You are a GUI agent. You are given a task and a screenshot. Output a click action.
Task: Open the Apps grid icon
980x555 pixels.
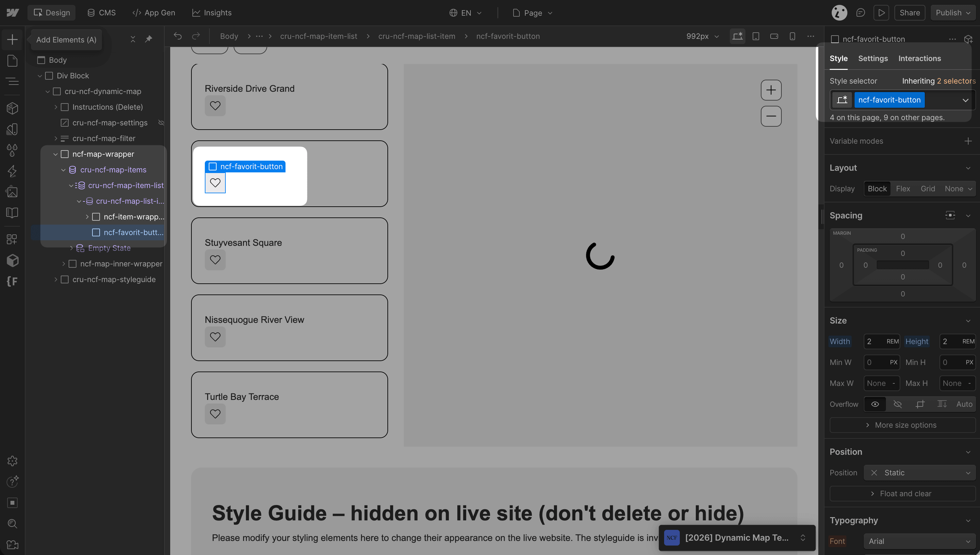tap(12, 239)
